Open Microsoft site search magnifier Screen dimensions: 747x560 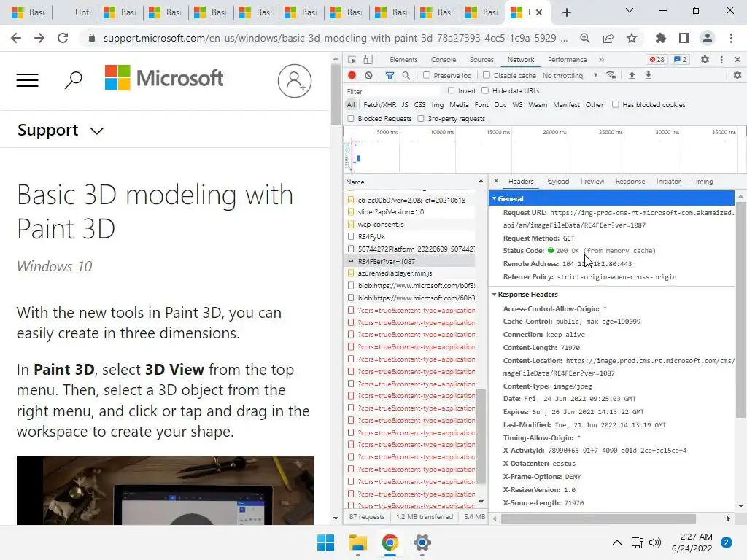74,80
